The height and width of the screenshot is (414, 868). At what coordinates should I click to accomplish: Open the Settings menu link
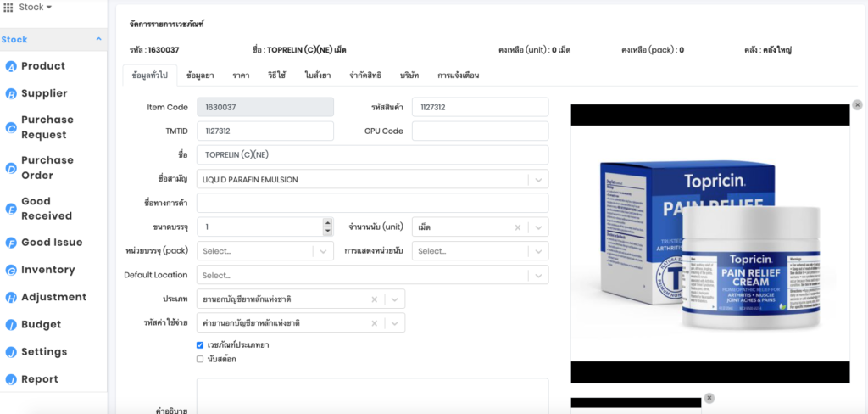tap(44, 352)
